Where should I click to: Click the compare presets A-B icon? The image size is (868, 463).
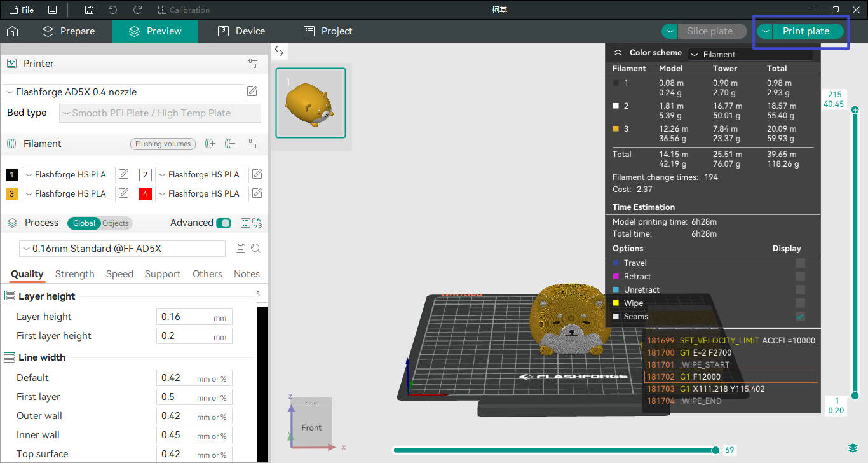coord(257,223)
